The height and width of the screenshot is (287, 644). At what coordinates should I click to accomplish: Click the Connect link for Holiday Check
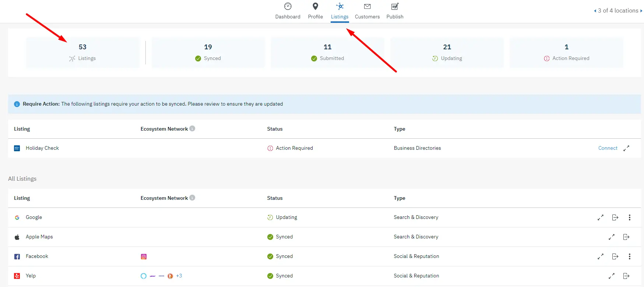(x=608, y=148)
